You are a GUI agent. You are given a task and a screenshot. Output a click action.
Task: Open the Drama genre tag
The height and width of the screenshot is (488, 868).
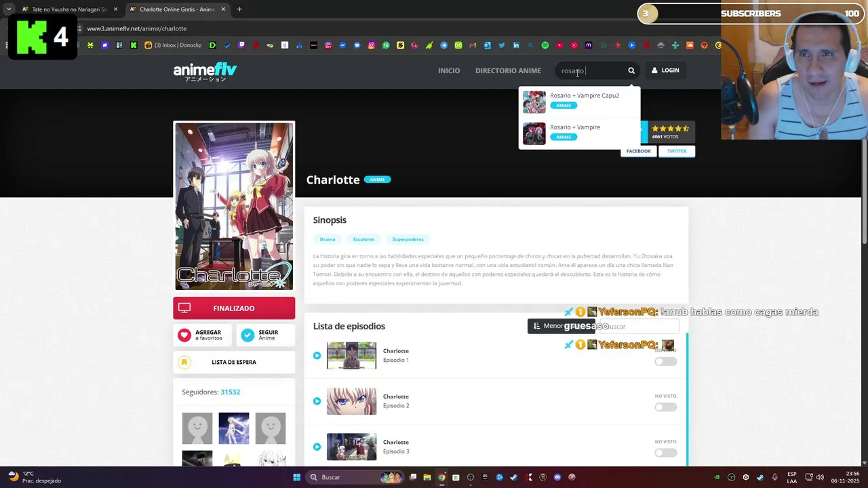coord(328,239)
